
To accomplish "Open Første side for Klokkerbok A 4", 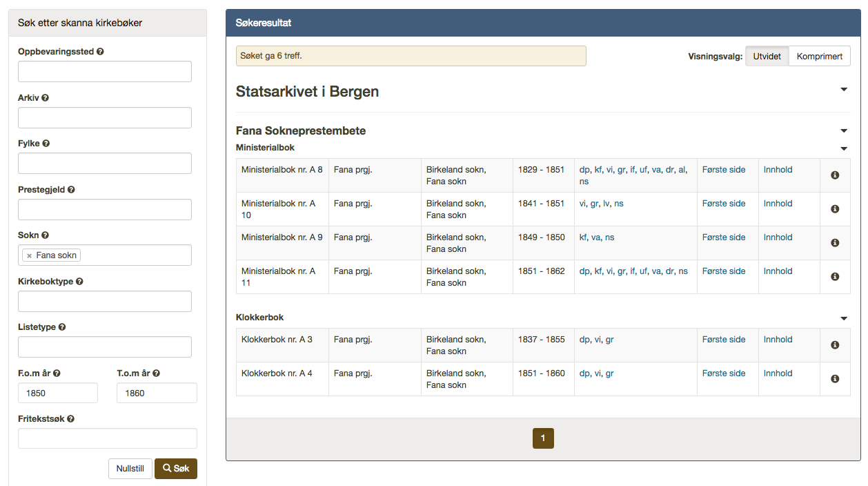I will (724, 373).
